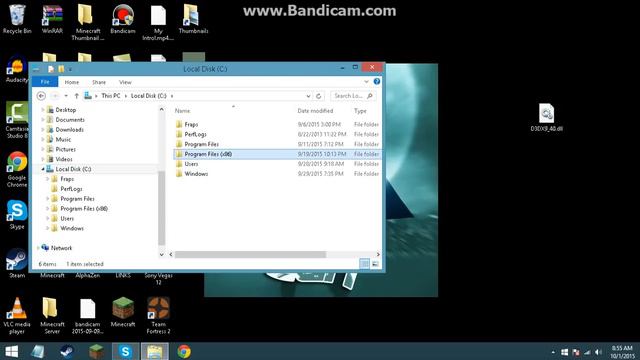Select the Minecraft Thumbnail folder on desktop
Image resolution: width=640 pixels, height=360 pixels.
87,22
